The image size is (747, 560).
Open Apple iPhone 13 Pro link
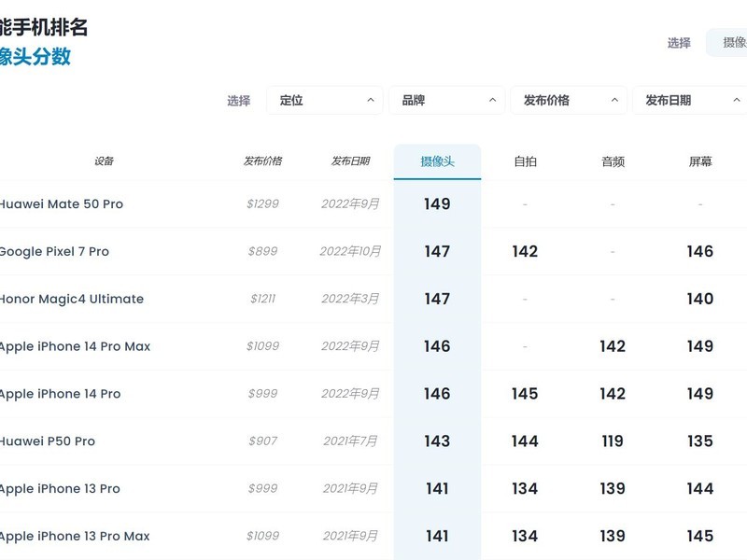(60, 489)
